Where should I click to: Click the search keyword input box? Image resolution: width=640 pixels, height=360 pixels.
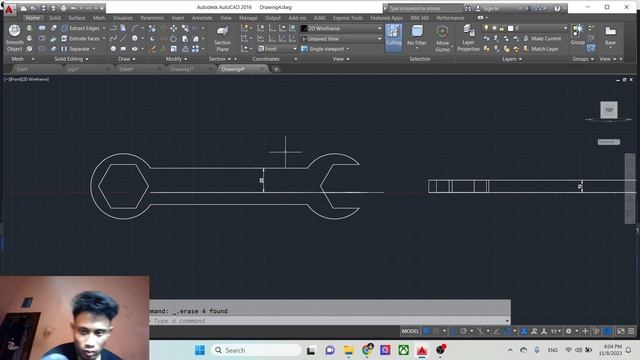coord(424,8)
